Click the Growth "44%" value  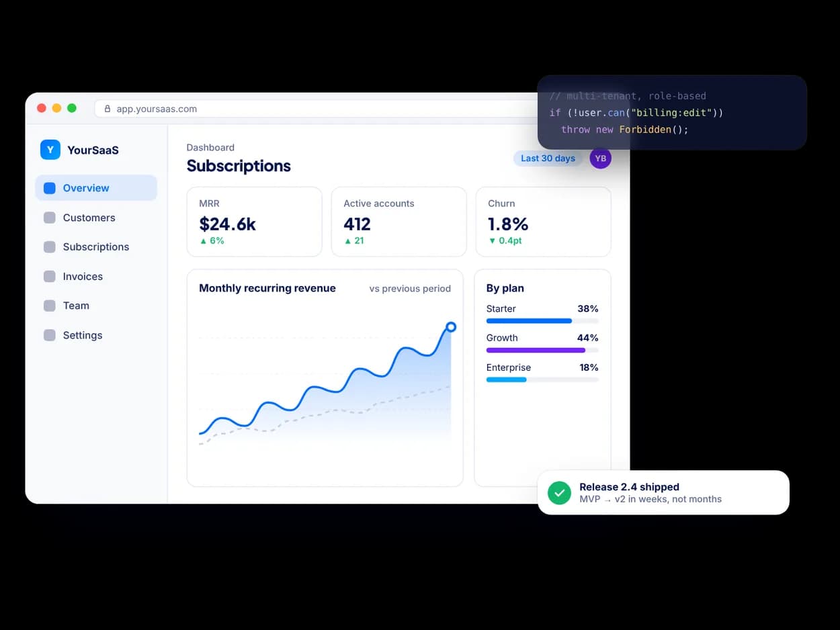(x=587, y=338)
